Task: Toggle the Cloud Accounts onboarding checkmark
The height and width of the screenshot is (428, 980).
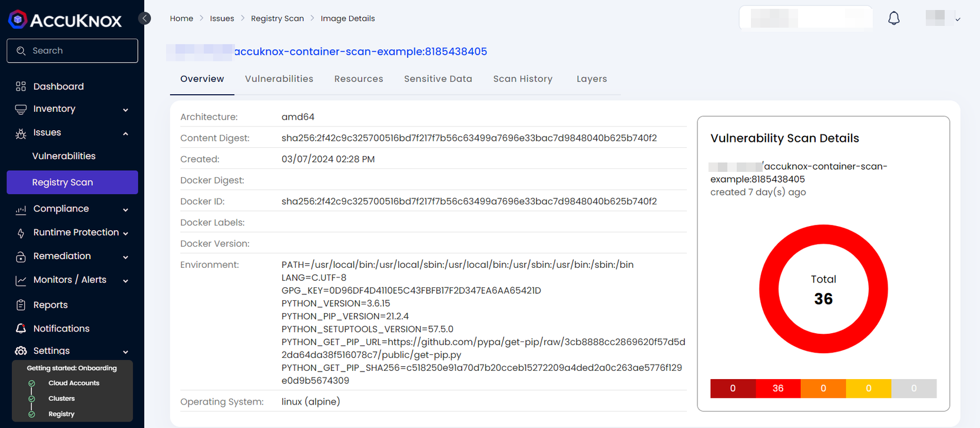Action: pos(32,383)
